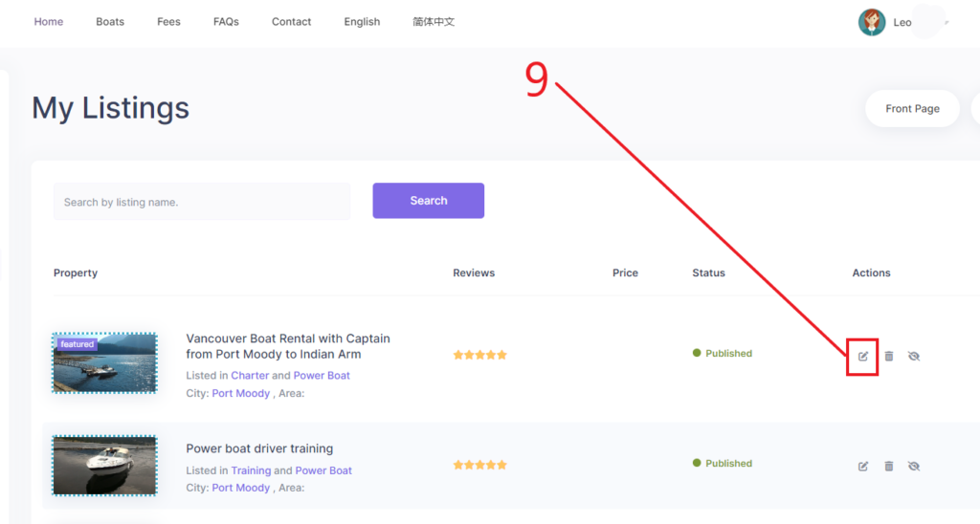
Task: Edit the Vancouver Boat Rental listing
Action: tap(862, 356)
